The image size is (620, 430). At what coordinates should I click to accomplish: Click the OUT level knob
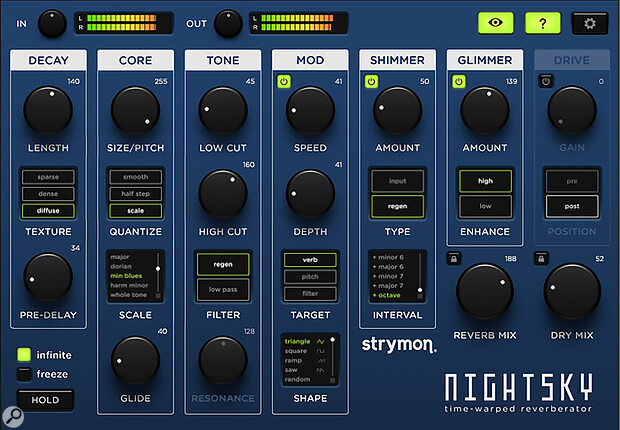(x=228, y=24)
